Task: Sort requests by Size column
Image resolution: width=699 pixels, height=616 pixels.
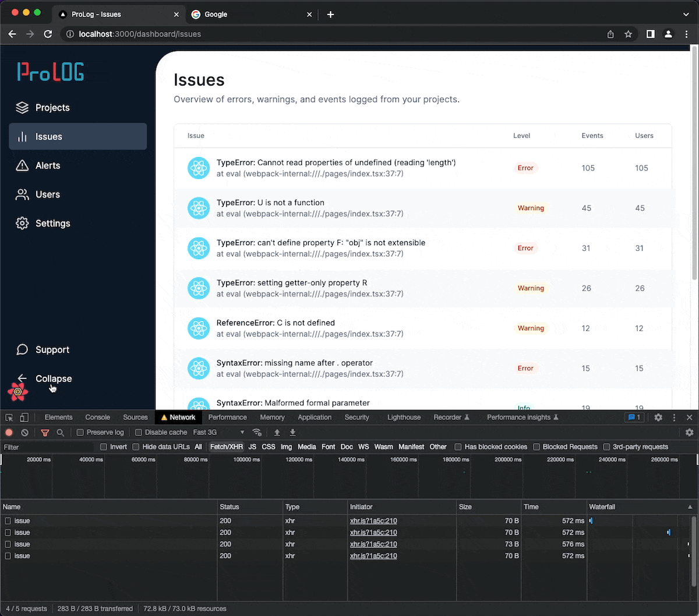Action: [489, 507]
